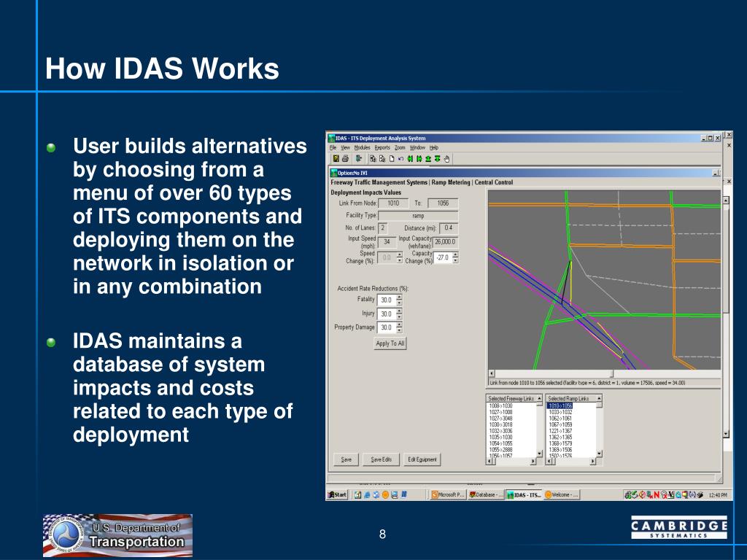Open Window menu
Screen dimensions: 747x560
[417, 147]
